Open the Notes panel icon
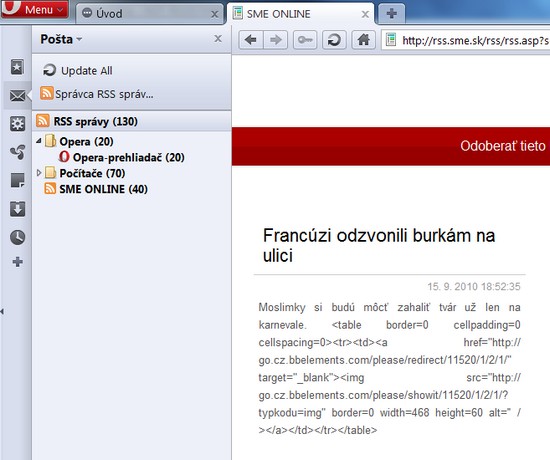 tap(17, 180)
